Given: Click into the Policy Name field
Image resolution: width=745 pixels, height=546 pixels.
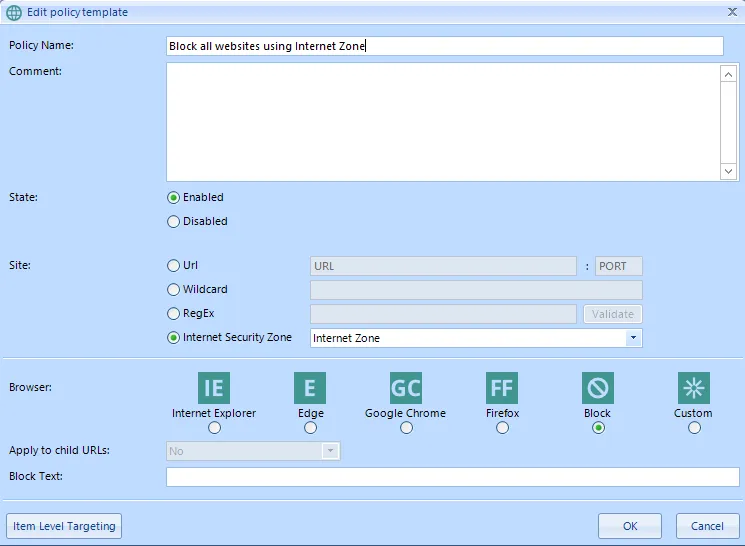Looking at the screenshot, I should coord(444,46).
